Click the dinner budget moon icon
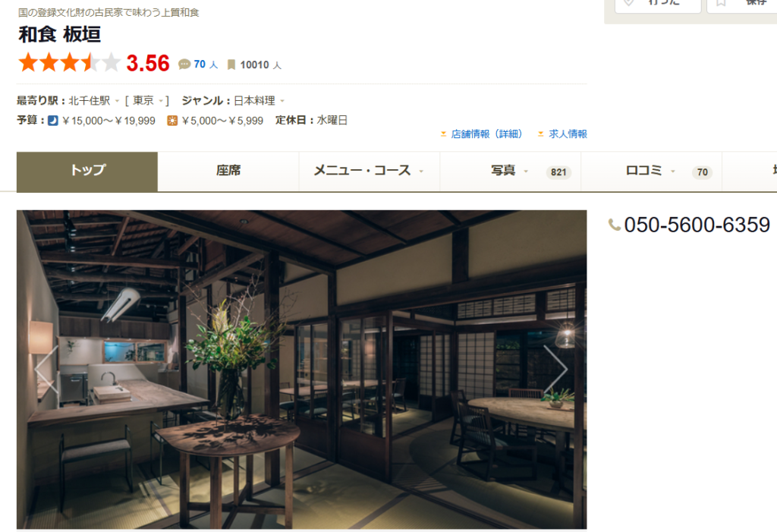The width and height of the screenshot is (777, 532). (x=53, y=121)
